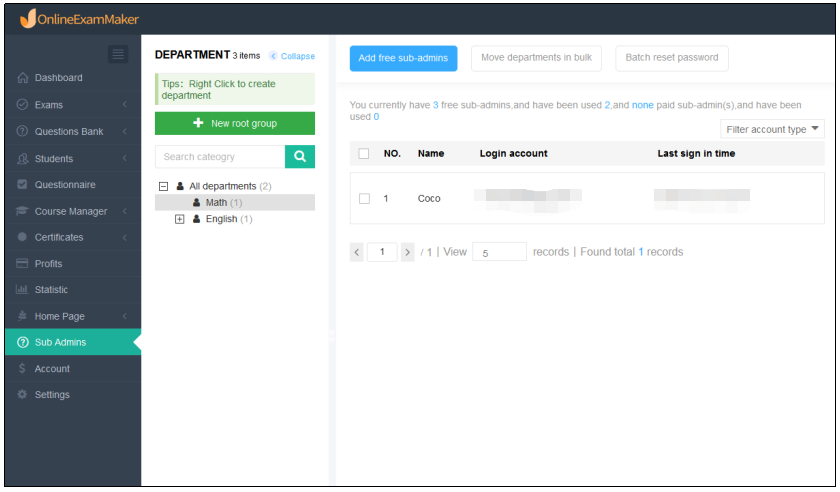
Task: Toggle the sidebar hamburger menu icon
Action: [x=118, y=54]
